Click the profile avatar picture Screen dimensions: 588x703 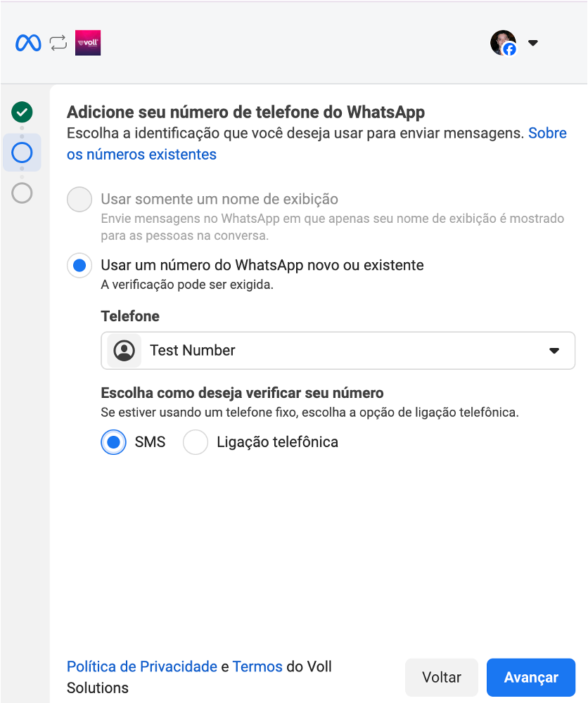(503, 43)
